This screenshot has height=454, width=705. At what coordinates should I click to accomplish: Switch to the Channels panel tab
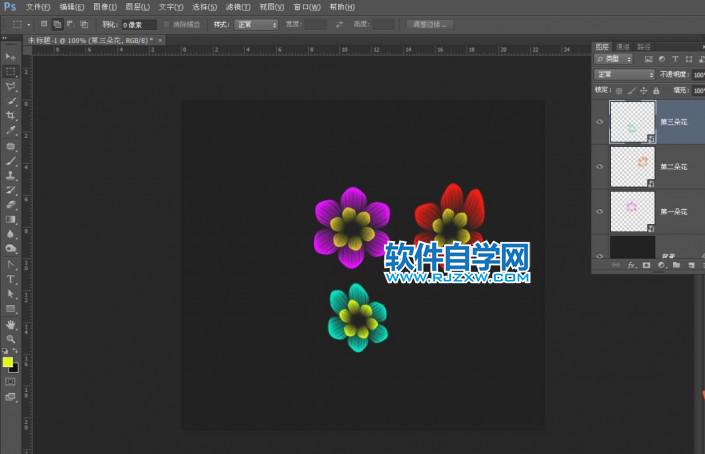pyautogui.click(x=623, y=47)
